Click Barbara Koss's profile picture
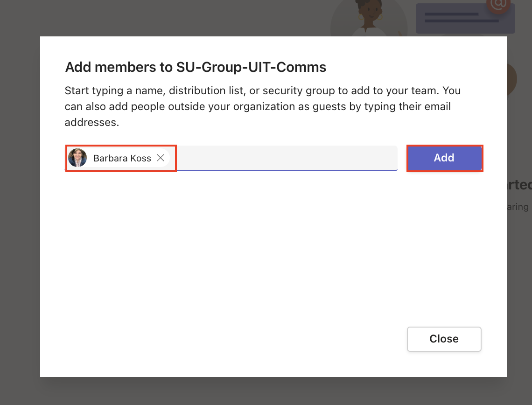This screenshot has height=405, width=532. pyautogui.click(x=77, y=158)
